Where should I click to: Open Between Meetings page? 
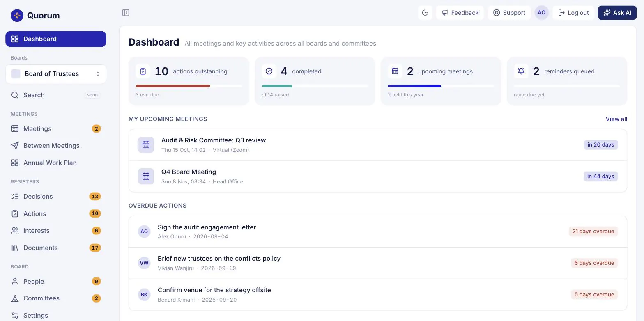coord(56,146)
